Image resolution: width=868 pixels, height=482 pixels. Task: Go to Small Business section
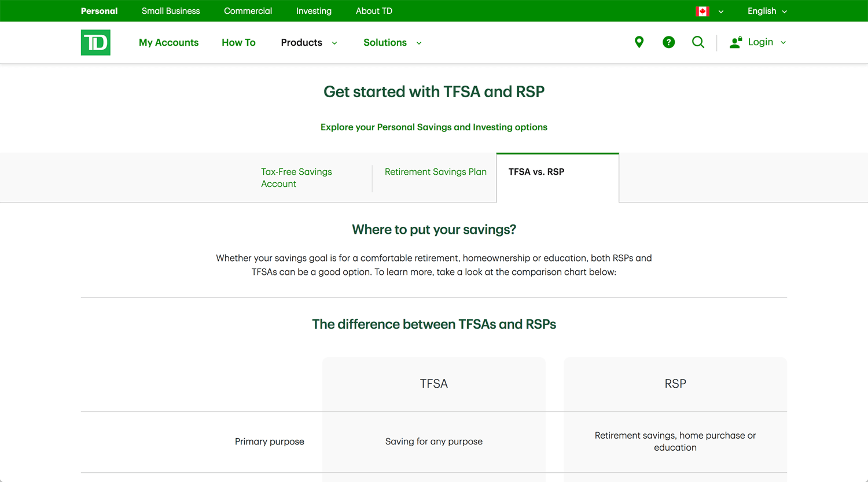[x=171, y=11]
